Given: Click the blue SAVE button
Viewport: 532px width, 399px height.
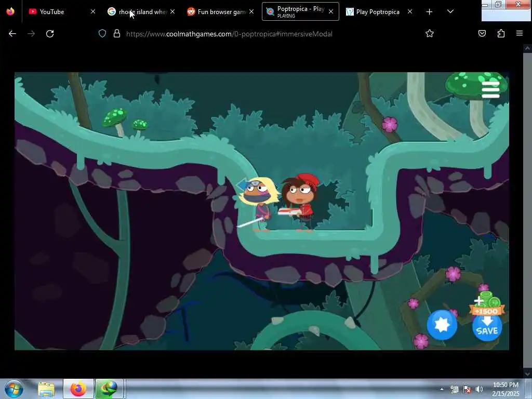Looking at the screenshot, I should pos(487,327).
